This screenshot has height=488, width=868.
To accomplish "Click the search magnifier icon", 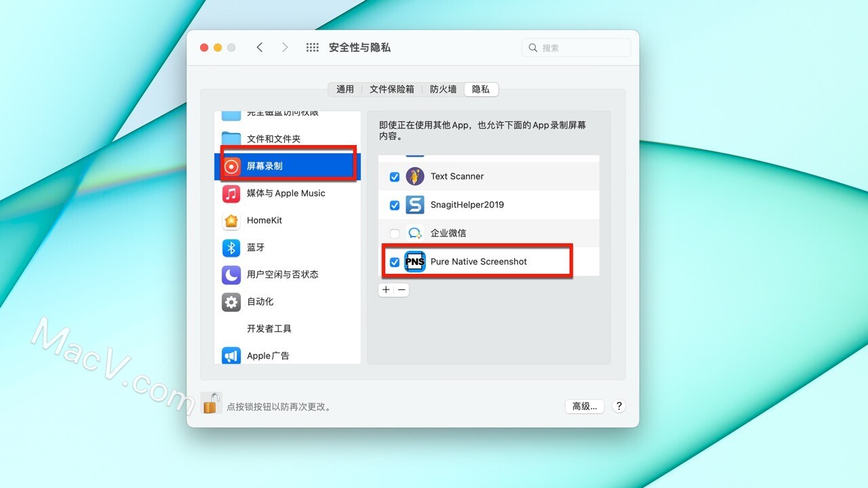I will pos(533,48).
